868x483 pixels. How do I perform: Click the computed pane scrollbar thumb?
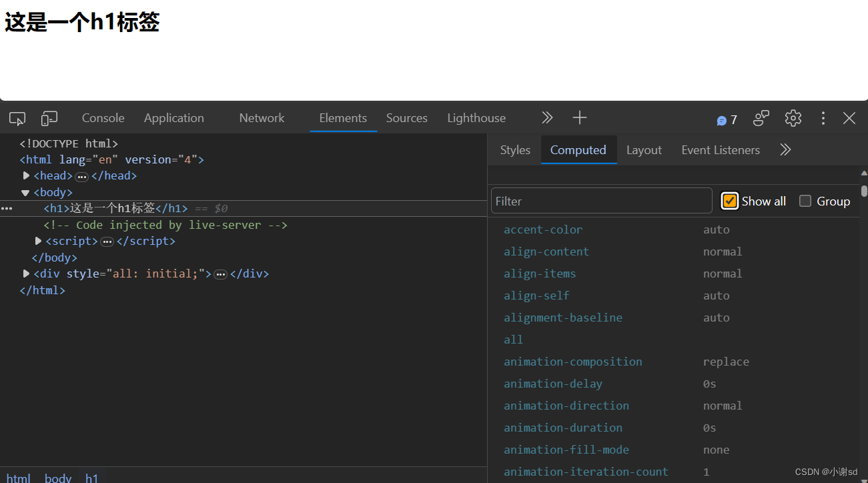click(x=864, y=191)
